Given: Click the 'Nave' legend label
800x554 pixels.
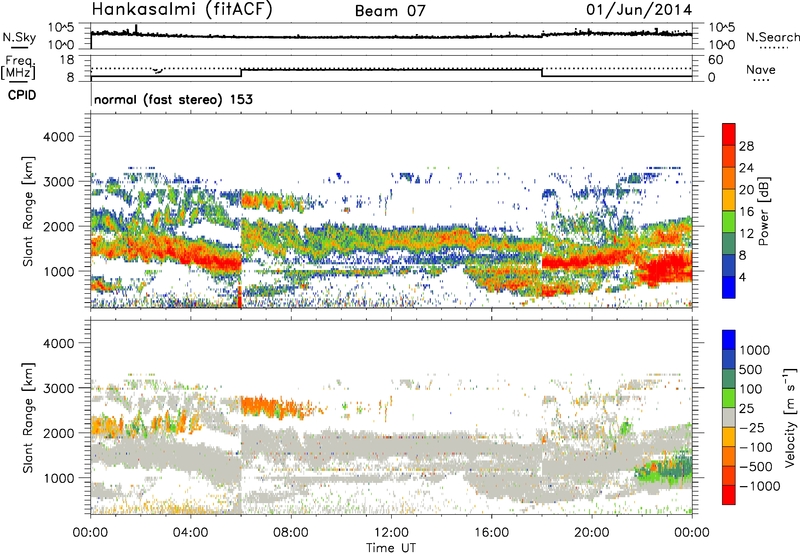Looking at the screenshot, I should pos(760,69).
